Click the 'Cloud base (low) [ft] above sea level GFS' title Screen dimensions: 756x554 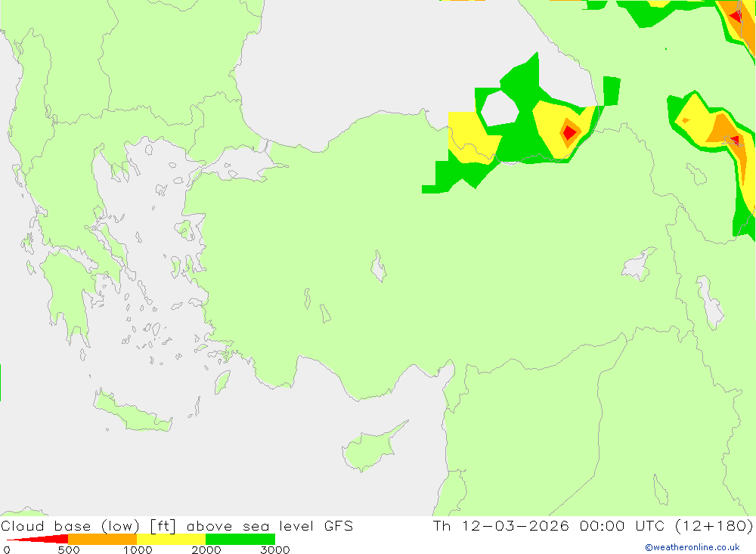click(x=177, y=526)
